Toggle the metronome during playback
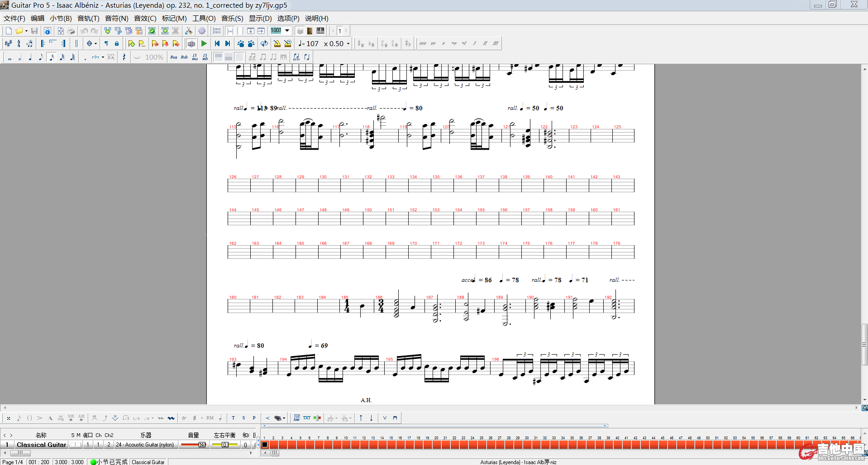 coord(277,43)
